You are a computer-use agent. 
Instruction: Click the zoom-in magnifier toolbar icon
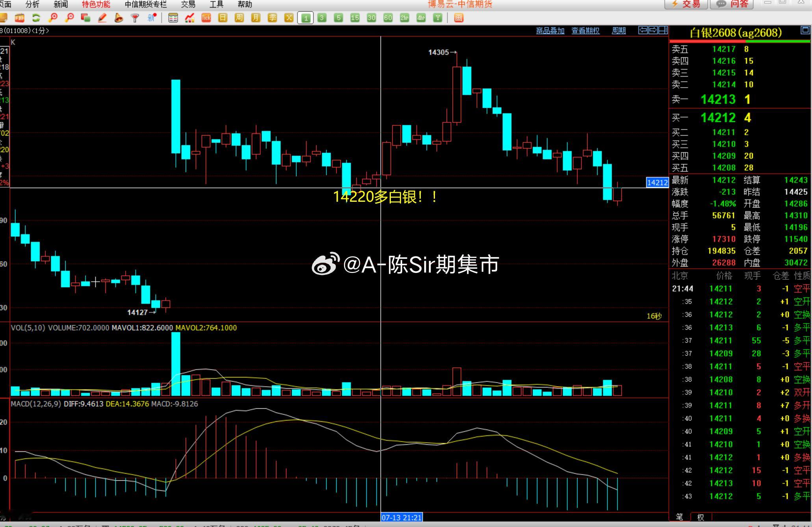(52, 18)
